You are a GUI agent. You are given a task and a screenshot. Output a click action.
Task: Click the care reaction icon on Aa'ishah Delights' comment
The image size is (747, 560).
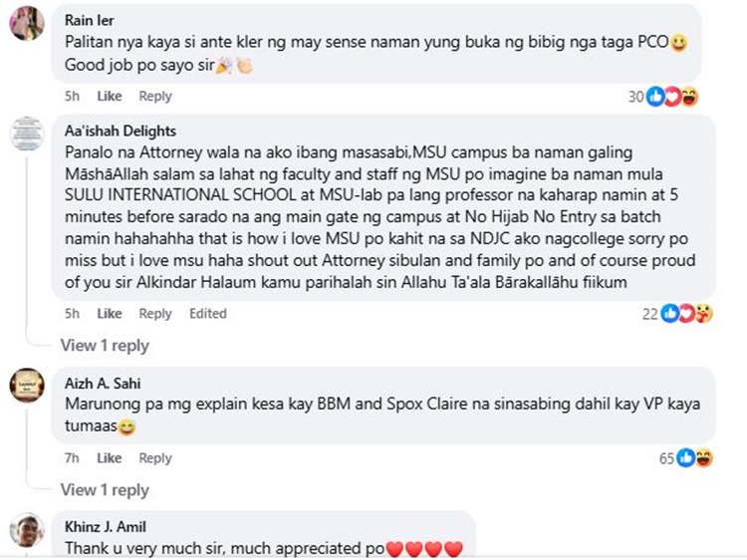pos(703,314)
